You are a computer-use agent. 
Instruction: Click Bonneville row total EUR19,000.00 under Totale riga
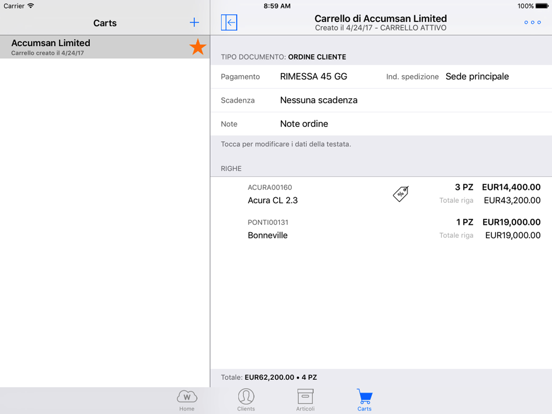[513, 235]
